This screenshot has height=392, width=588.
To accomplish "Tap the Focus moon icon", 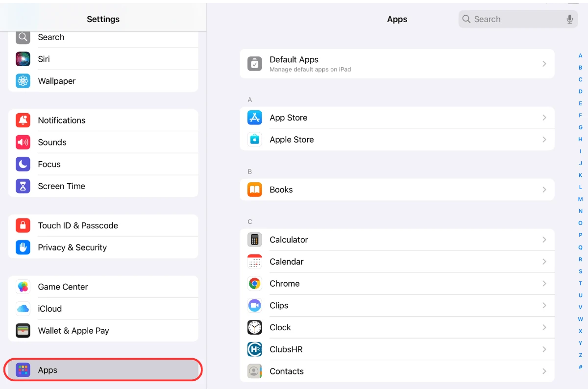I will (x=23, y=164).
